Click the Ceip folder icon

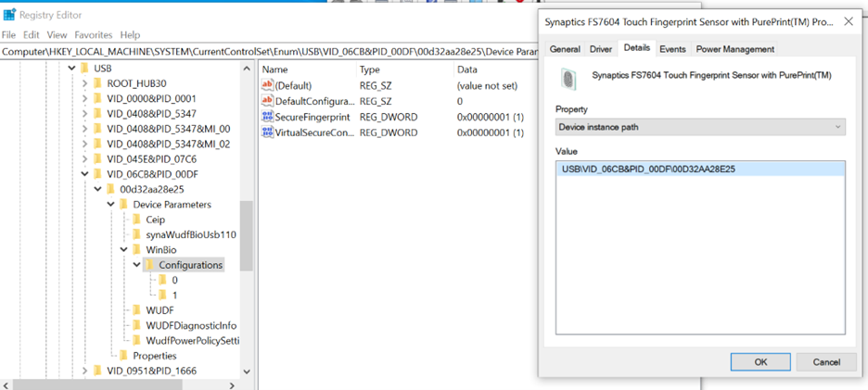[x=136, y=220]
